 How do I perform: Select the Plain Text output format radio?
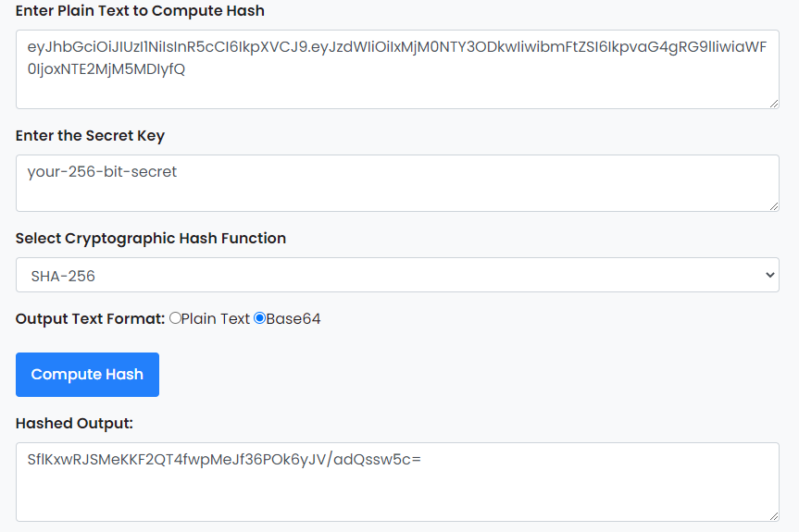pos(175,318)
